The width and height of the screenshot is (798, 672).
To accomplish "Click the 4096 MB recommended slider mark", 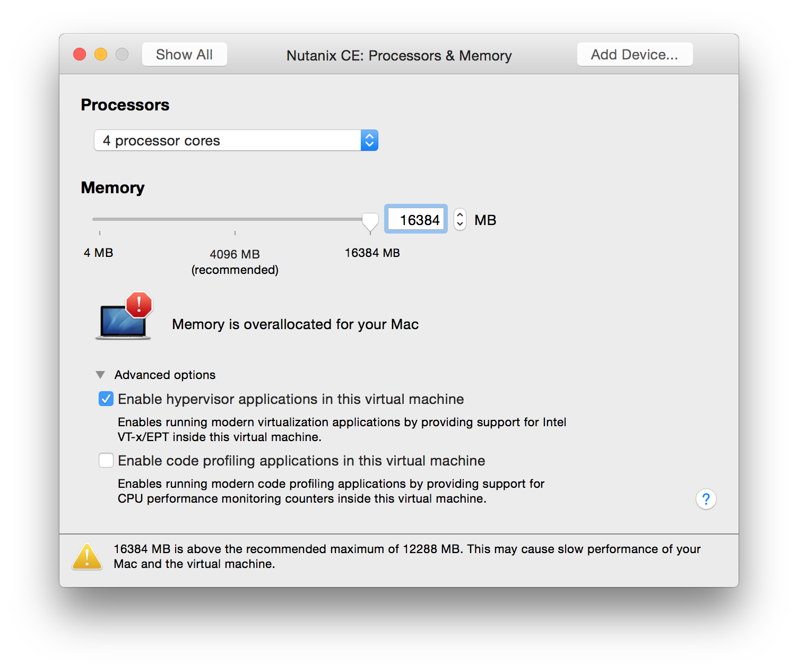I will [235, 233].
